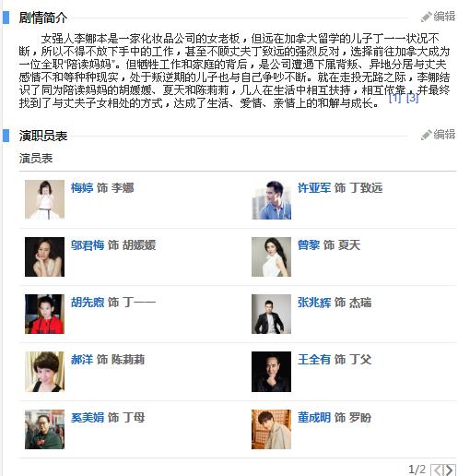The height and width of the screenshot is (476, 458).
Task: Open actor page for 梅婷
Action: pyautogui.click(x=82, y=187)
